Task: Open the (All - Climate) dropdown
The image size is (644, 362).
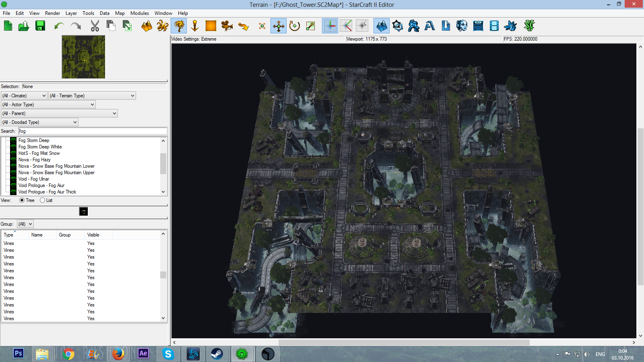Action: click(x=24, y=96)
